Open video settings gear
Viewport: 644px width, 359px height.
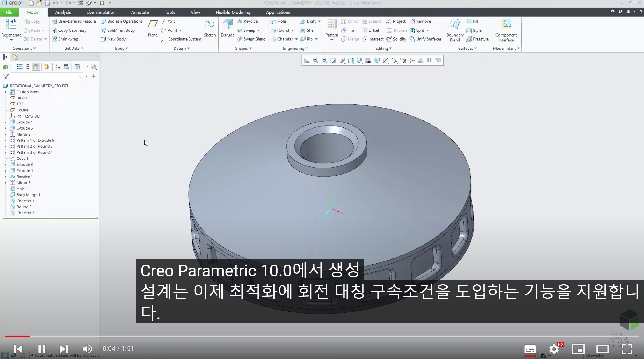554,349
